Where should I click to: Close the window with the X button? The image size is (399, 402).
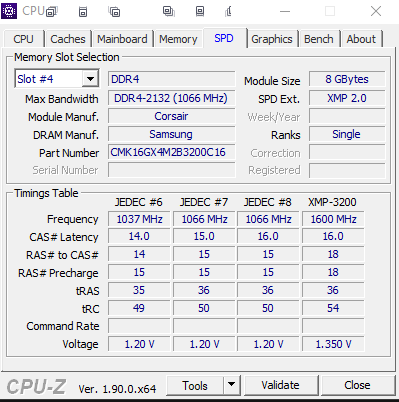(376, 11)
